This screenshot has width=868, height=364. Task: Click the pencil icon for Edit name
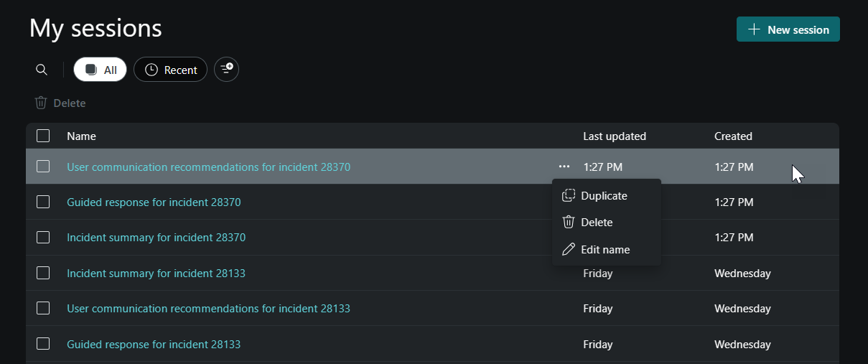pos(569,249)
